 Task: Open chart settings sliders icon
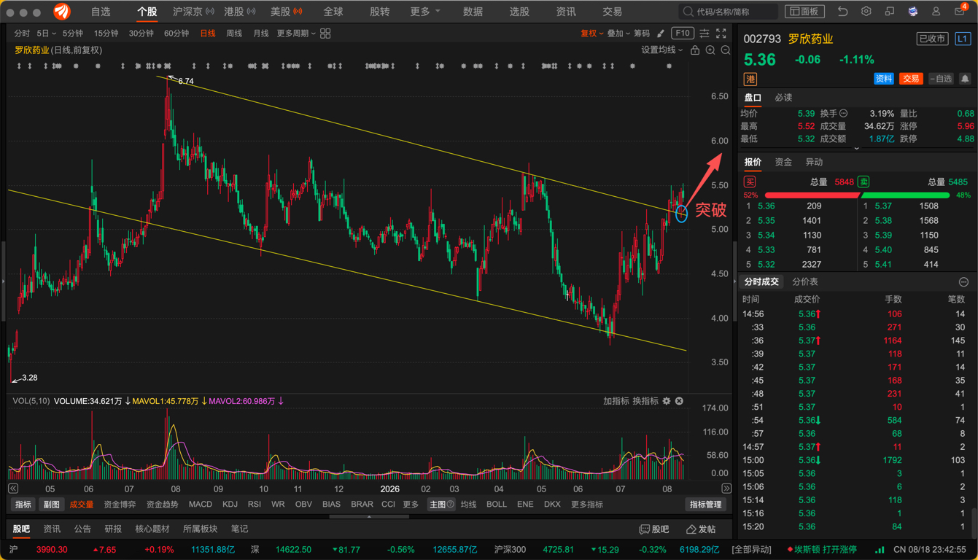pyautogui.click(x=705, y=34)
